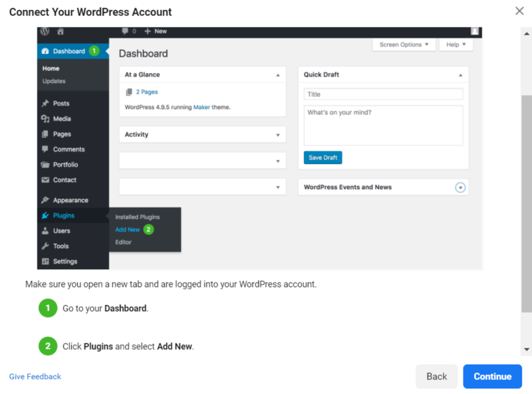Click the comments bubble icon in admin bar

pos(125,31)
